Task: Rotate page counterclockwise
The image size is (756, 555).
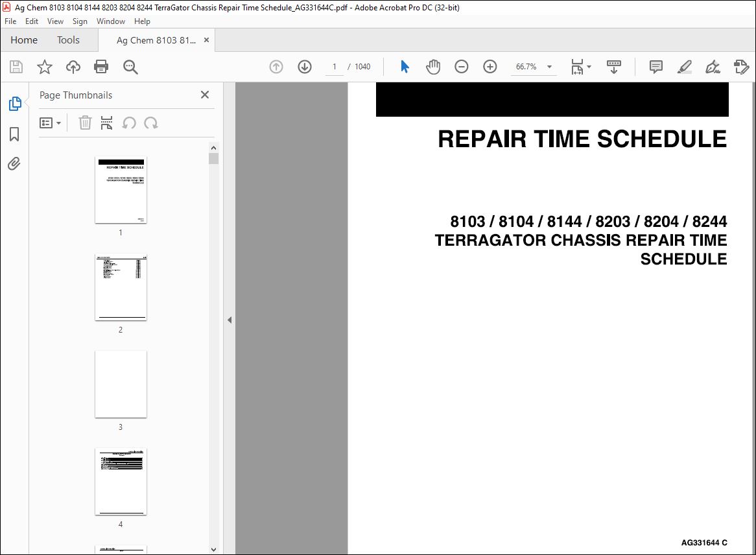Action: tap(129, 123)
